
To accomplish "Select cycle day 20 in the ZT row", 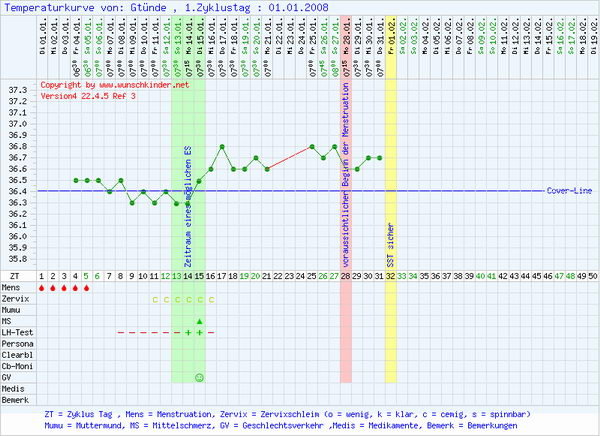I will [256, 275].
